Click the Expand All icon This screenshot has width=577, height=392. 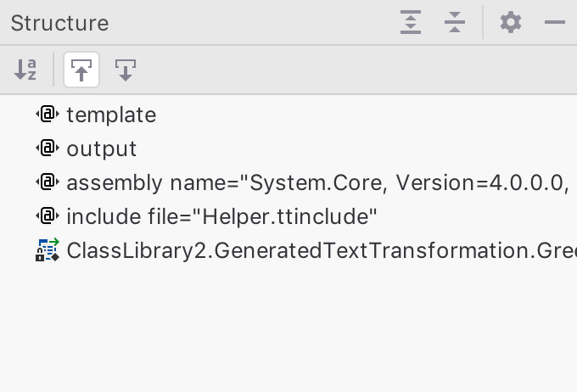coord(411,22)
